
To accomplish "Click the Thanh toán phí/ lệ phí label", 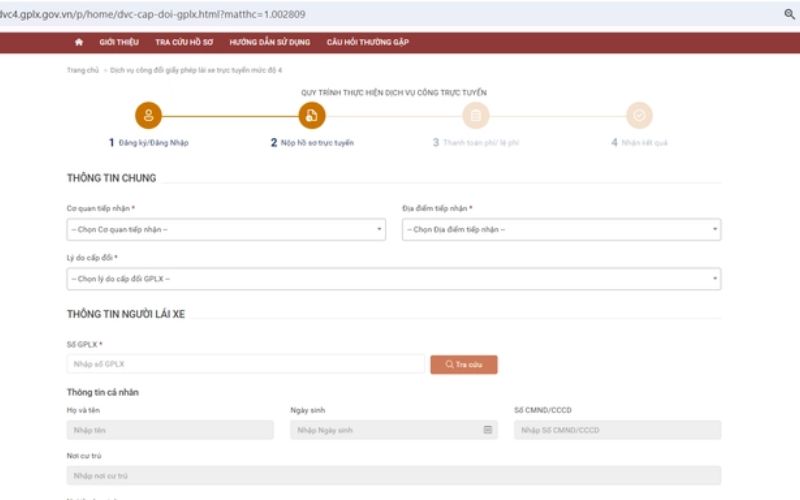I will pyautogui.click(x=481, y=143).
